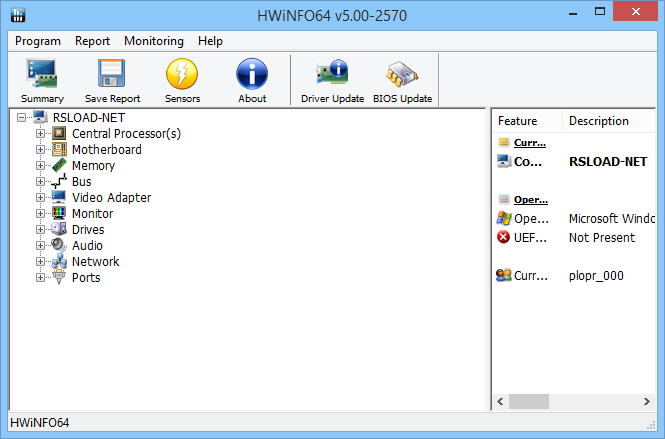Click the Central Processor(s) chip icon
665x439 pixels.
59,133
